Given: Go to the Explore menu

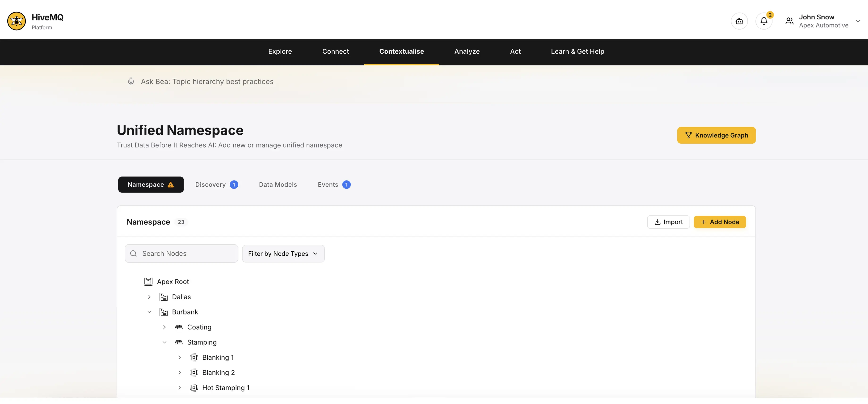Looking at the screenshot, I should click(280, 52).
